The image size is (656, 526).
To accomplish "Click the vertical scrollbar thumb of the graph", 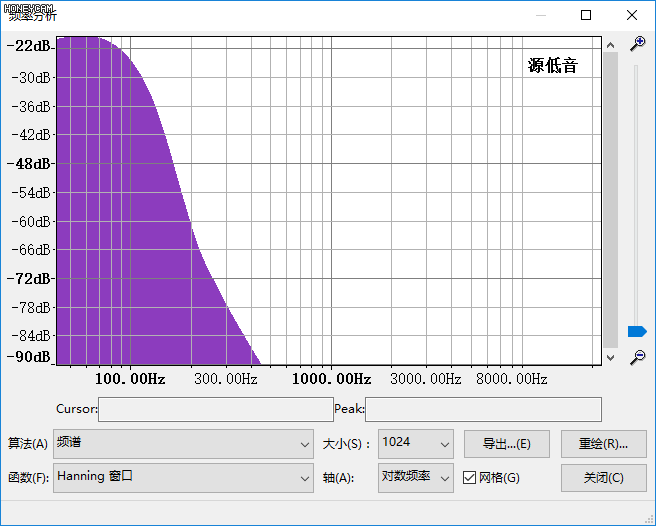I will click(610, 200).
